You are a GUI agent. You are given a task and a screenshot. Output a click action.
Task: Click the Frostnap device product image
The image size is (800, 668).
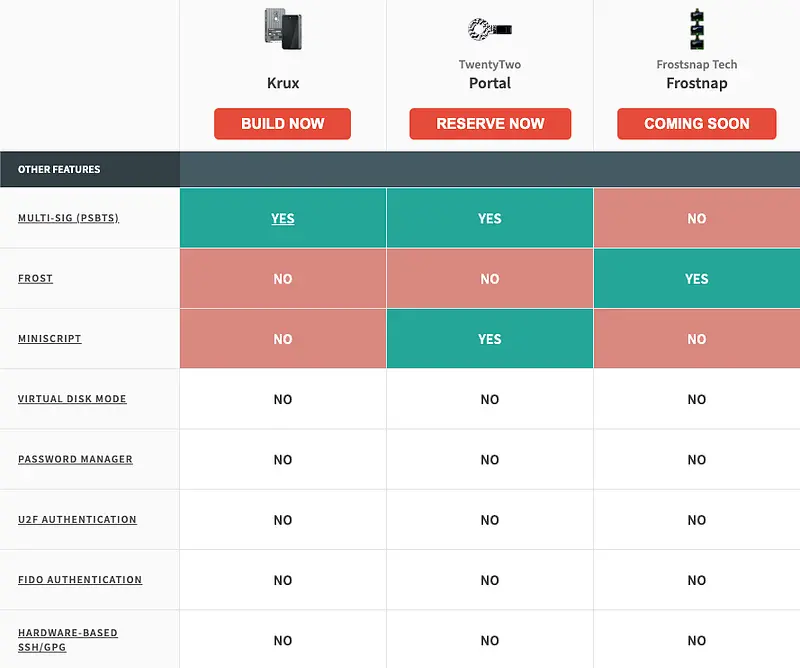pos(696,28)
